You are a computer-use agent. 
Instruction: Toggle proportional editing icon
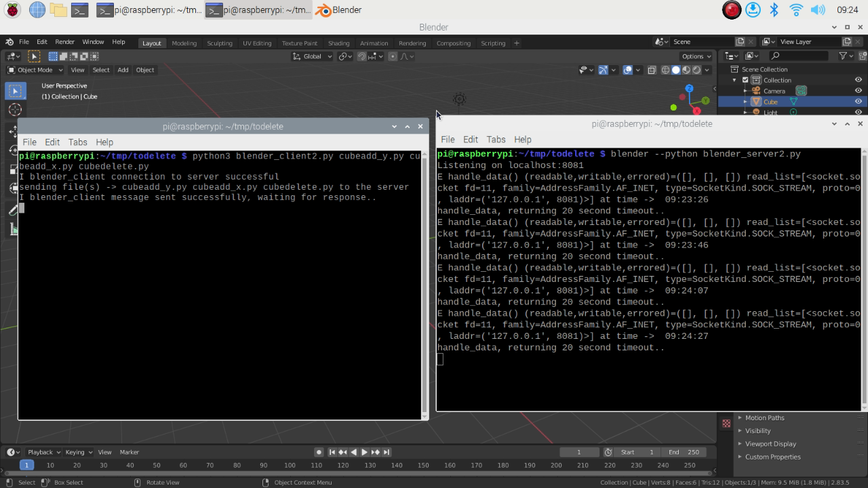point(393,56)
